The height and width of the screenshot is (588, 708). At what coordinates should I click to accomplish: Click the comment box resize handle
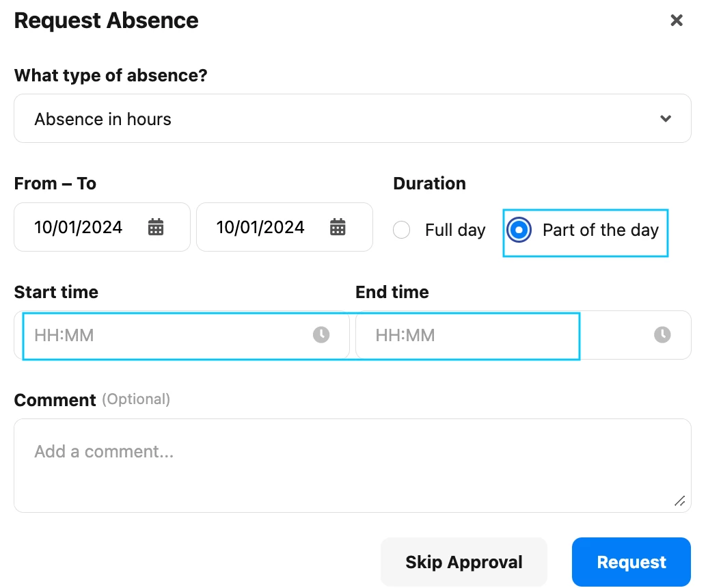(679, 501)
